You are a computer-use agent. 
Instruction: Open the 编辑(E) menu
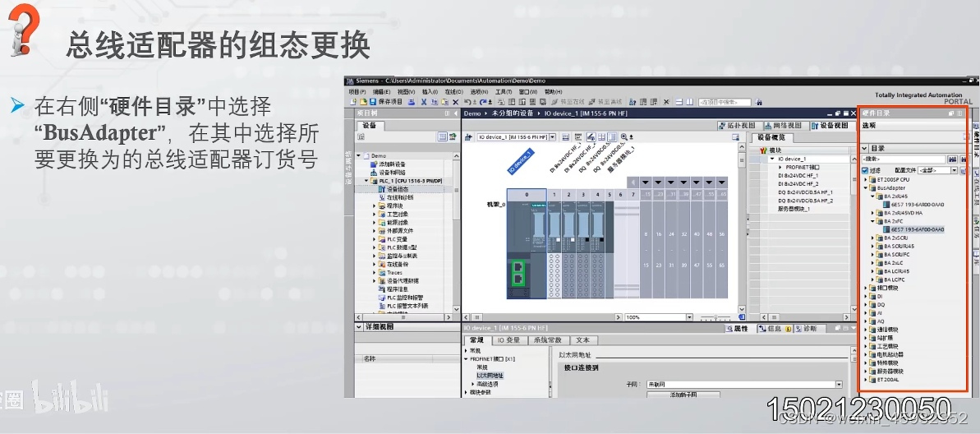pos(381,92)
